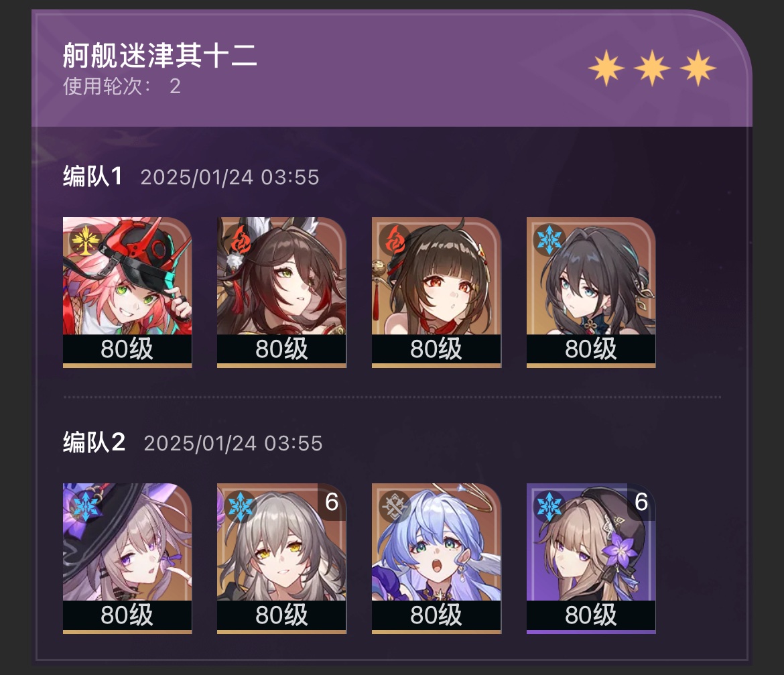Click the three gold star rating
This screenshot has width=784, height=675.
coord(652,68)
